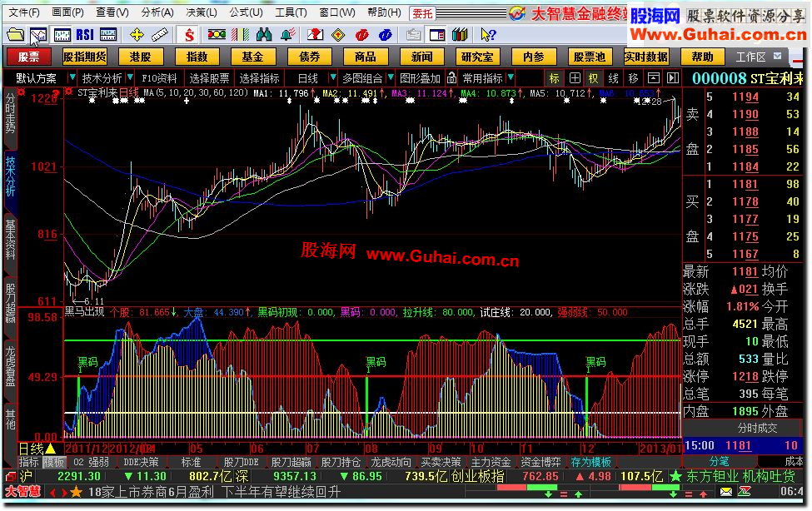Click the 基金 button
This screenshot has height=511, width=812.
pos(252,57)
